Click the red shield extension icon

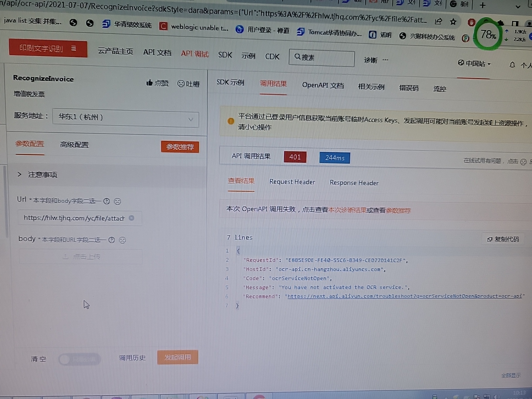pos(471,22)
